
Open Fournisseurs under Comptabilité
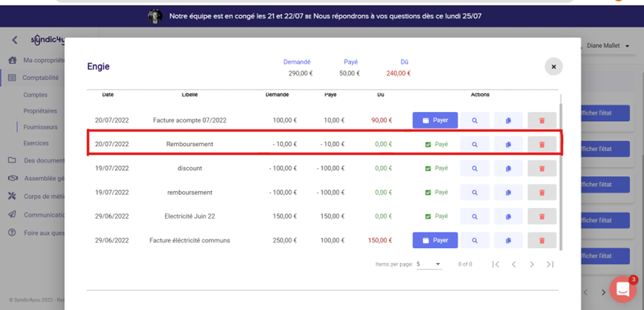[x=40, y=128]
